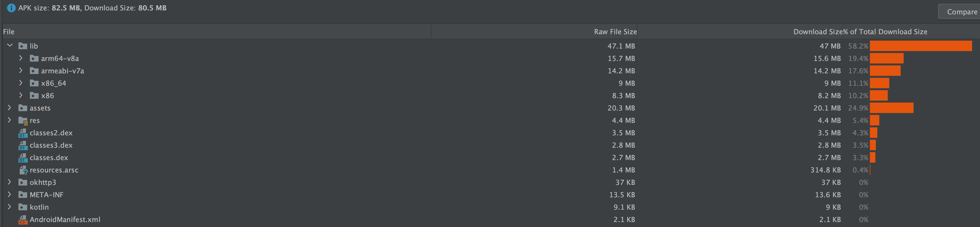Select the resources.arsc file icon
980x227 pixels.
point(23,170)
